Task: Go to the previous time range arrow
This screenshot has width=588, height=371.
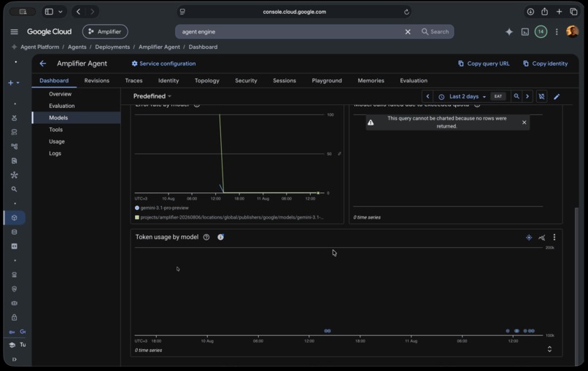Action: (x=428, y=96)
